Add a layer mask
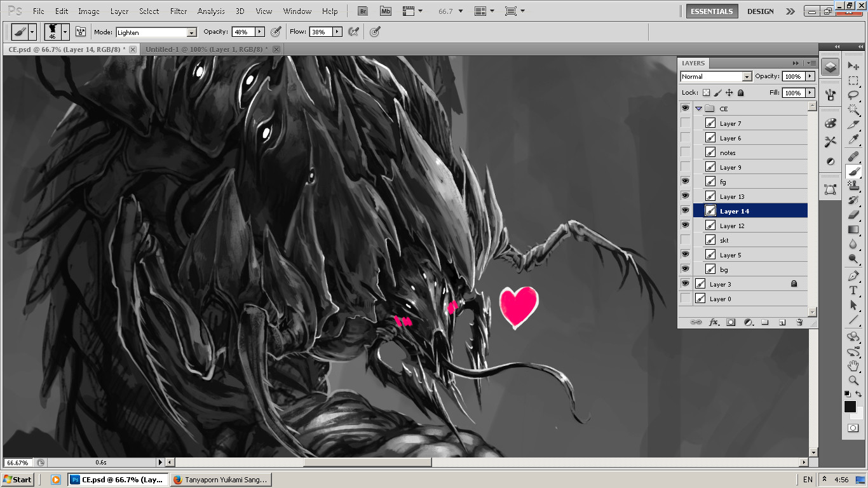The image size is (868, 488). 731,322
